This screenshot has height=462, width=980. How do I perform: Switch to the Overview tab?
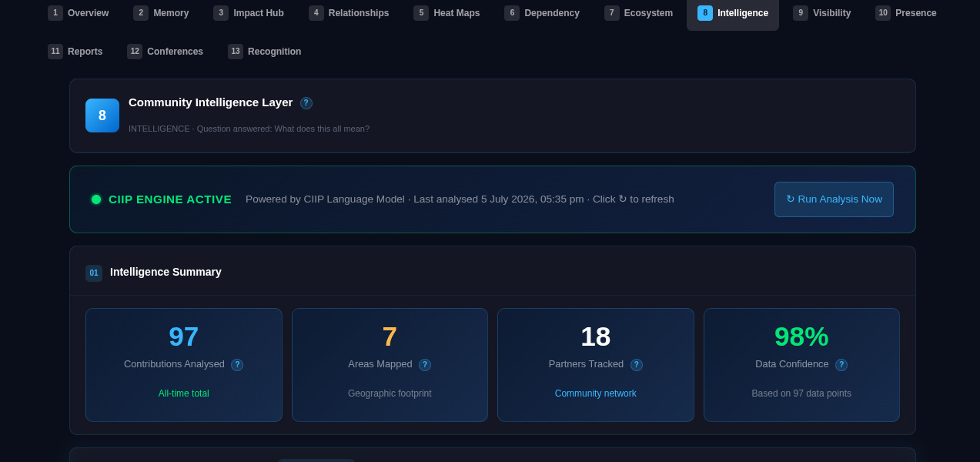[x=79, y=13]
